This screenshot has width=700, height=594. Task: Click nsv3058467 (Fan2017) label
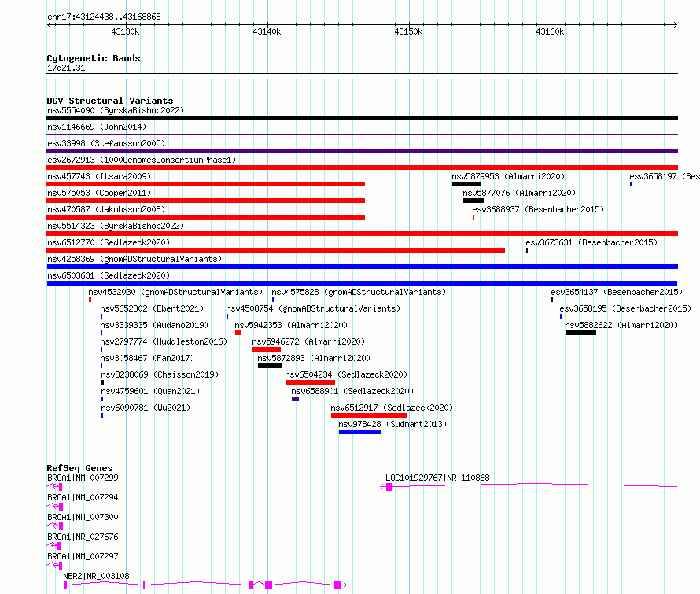pyautogui.click(x=147, y=358)
